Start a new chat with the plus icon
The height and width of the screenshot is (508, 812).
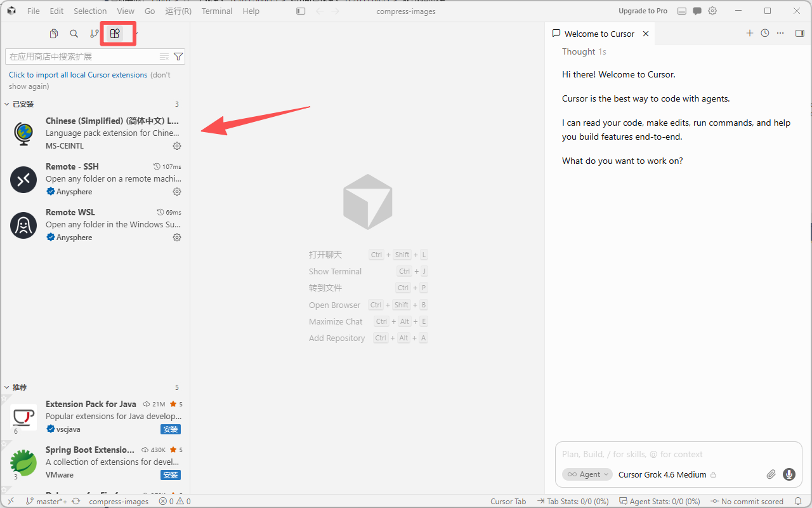[x=750, y=34]
